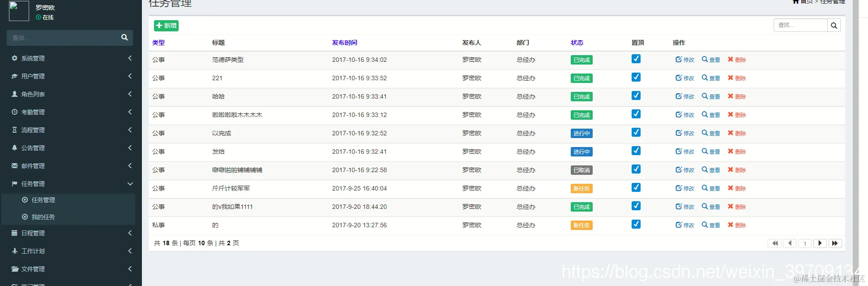This screenshot has height=286, width=868.
Task: Untick 置顶 for 以完成 row
Action: 636,132
